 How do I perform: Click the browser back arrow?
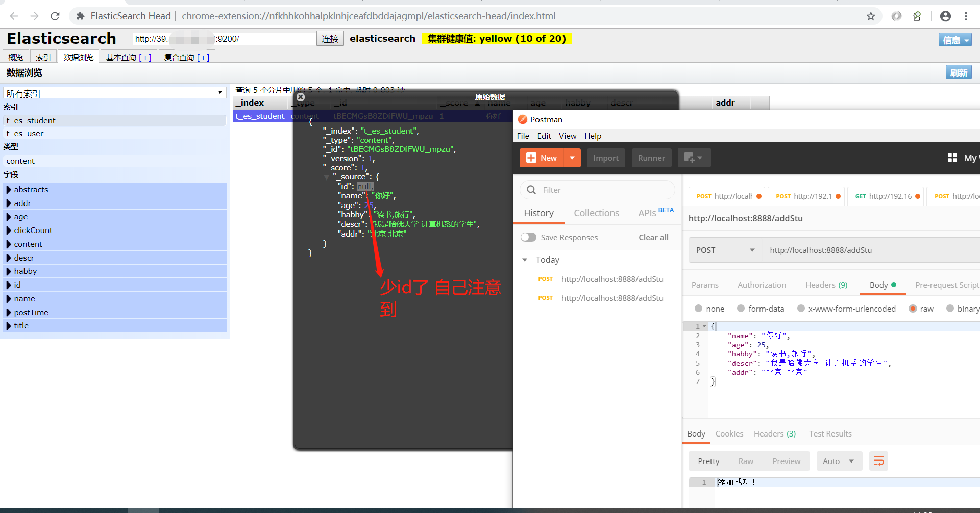coord(14,16)
